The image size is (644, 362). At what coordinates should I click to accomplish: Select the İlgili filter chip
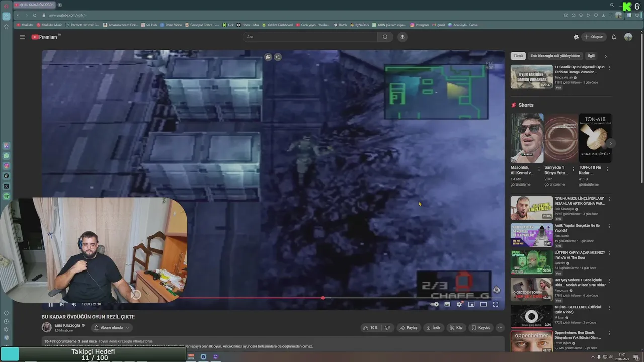click(591, 56)
